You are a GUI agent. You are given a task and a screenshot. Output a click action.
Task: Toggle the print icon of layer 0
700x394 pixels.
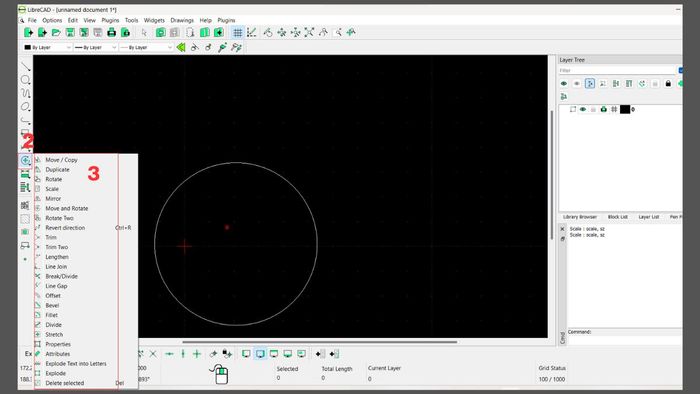pos(604,109)
